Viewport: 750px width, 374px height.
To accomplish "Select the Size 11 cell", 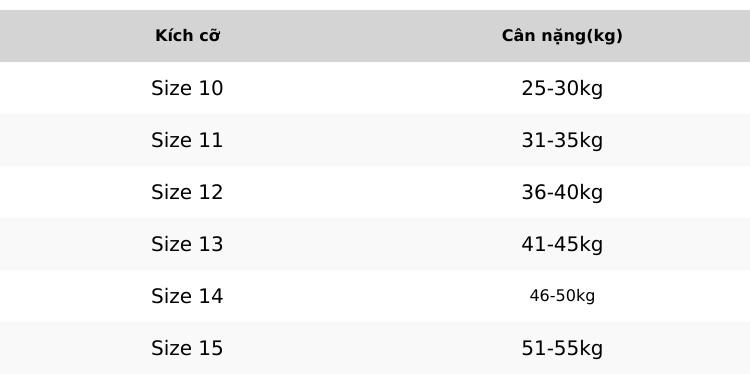I will (x=187, y=140).
